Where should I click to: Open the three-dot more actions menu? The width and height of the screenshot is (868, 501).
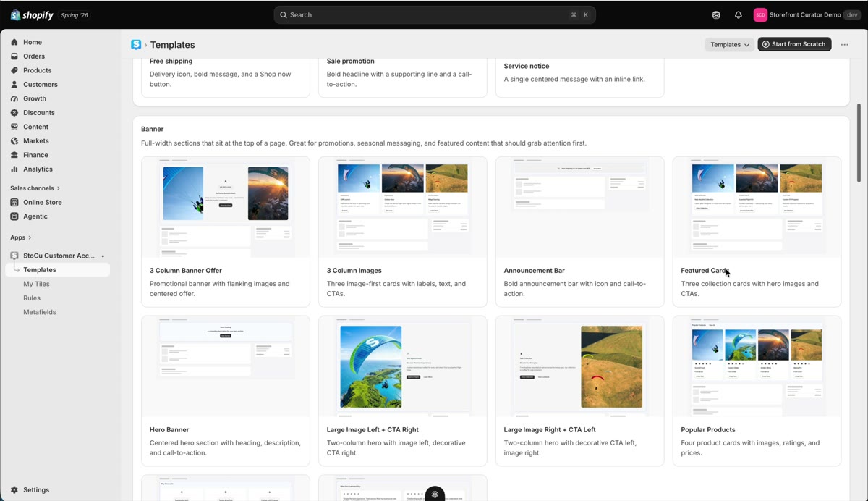[x=844, y=44]
